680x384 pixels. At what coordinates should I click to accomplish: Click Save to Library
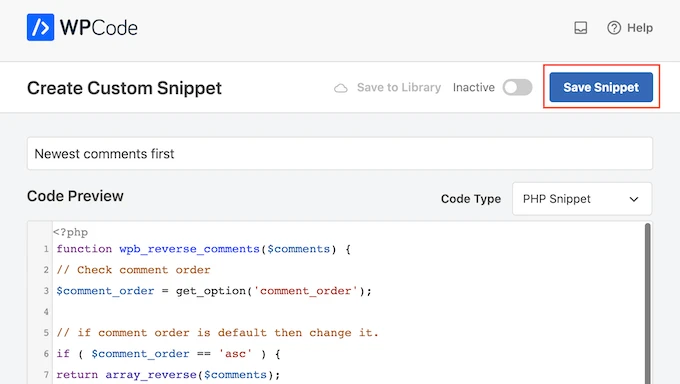[x=399, y=88]
